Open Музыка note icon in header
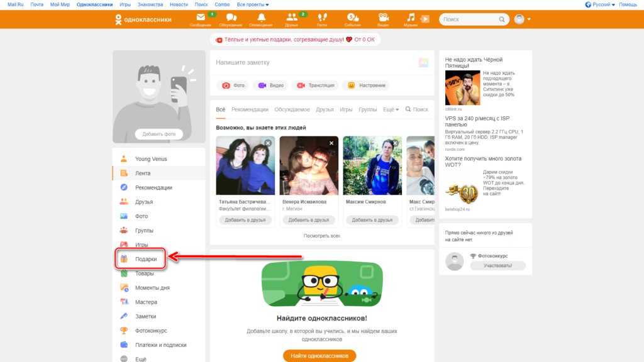 coord(411,18)
